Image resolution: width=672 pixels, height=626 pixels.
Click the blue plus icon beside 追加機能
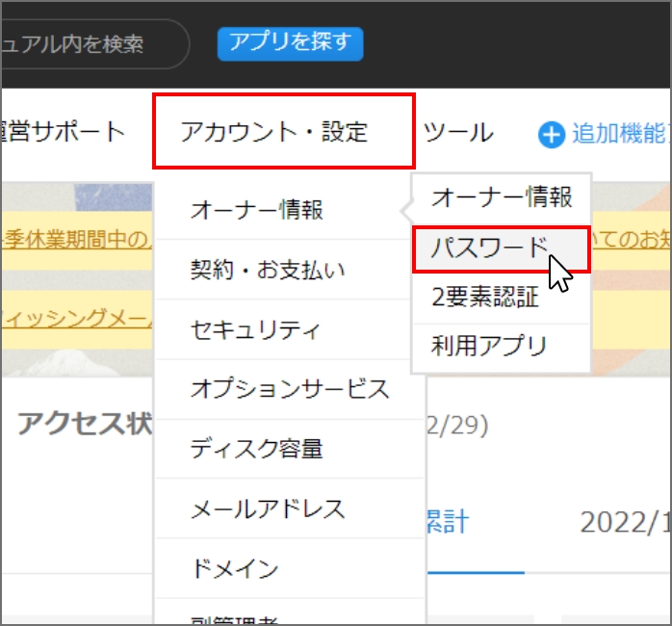click(551, 135)
